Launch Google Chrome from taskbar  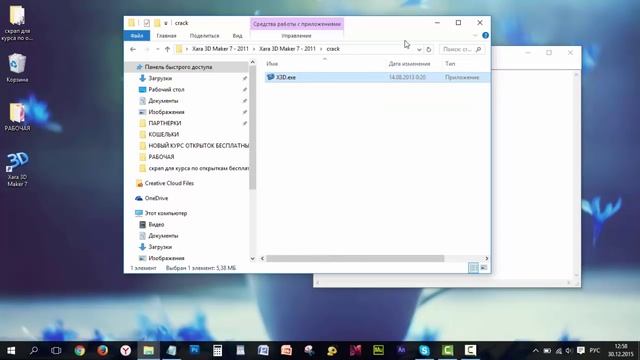pos(80,350)
